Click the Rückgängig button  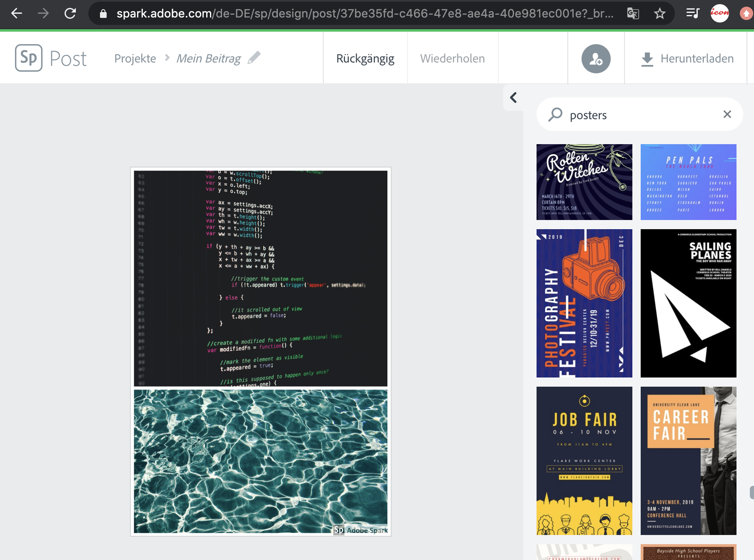pos(365,58)
